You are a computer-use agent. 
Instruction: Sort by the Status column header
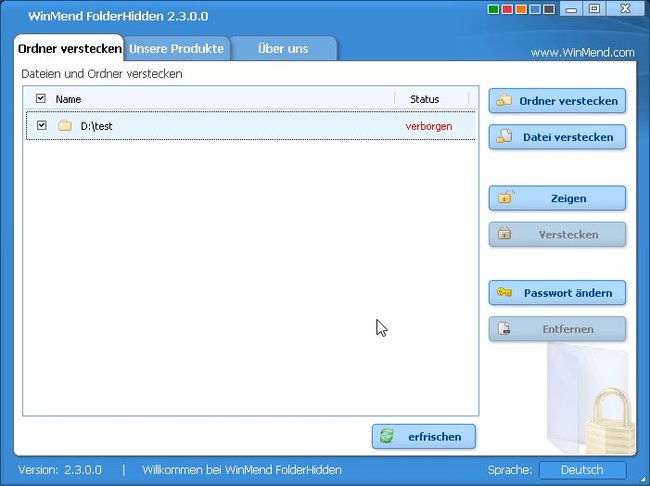click(424, 99)
